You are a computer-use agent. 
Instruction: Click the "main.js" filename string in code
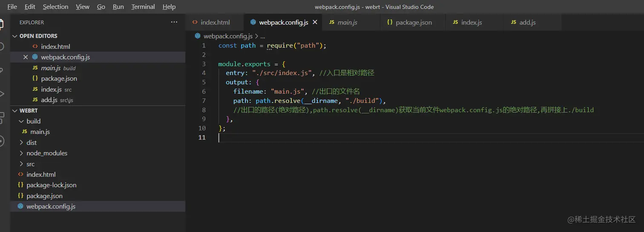point(287,91)
